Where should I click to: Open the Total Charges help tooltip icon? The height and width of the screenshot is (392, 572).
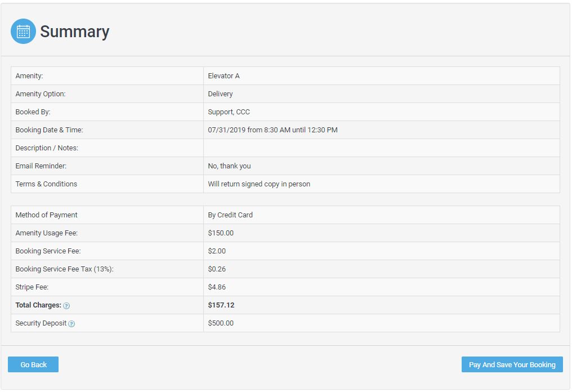66,305
